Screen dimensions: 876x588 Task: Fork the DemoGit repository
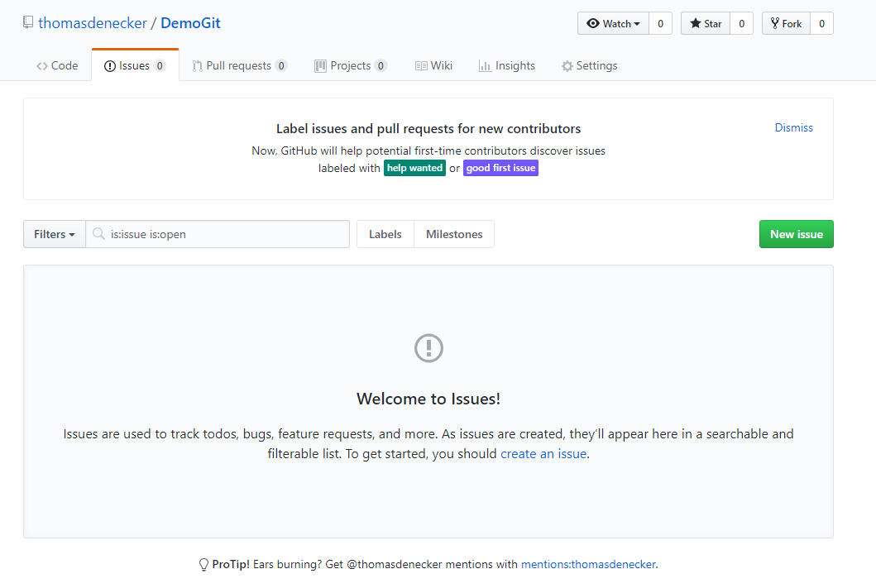tap(786, 23)
